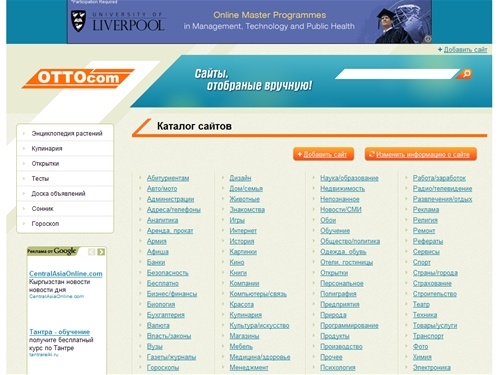Viewport: 500px width, 375px height.
Task: Open Новости/СМИ category
Action: tap(341, 210)
